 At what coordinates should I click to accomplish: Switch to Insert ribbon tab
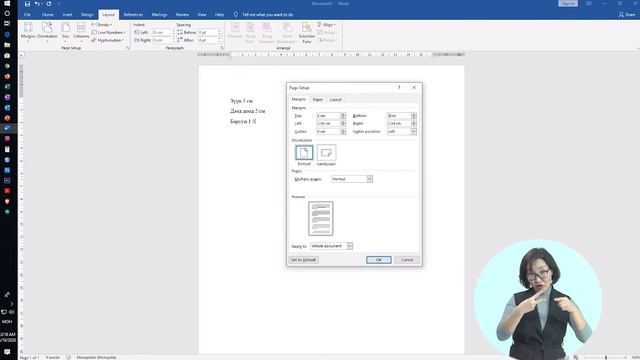coord(67,15)
